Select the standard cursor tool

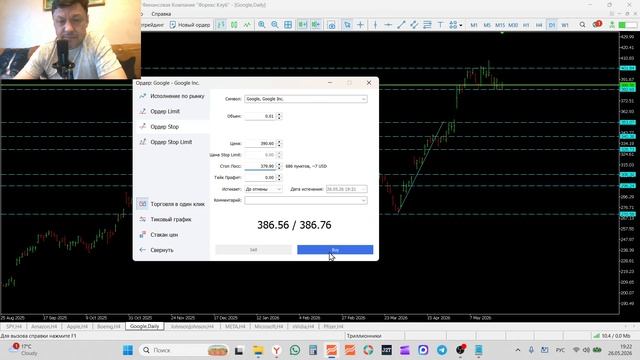(347, 25)
